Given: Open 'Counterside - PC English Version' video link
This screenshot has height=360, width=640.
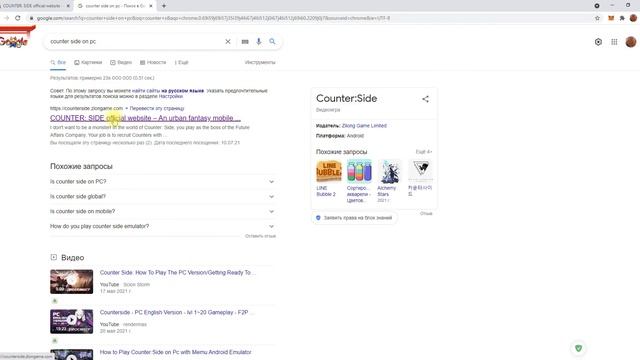Looking at the screenshot, I should (x=177, y=312).
